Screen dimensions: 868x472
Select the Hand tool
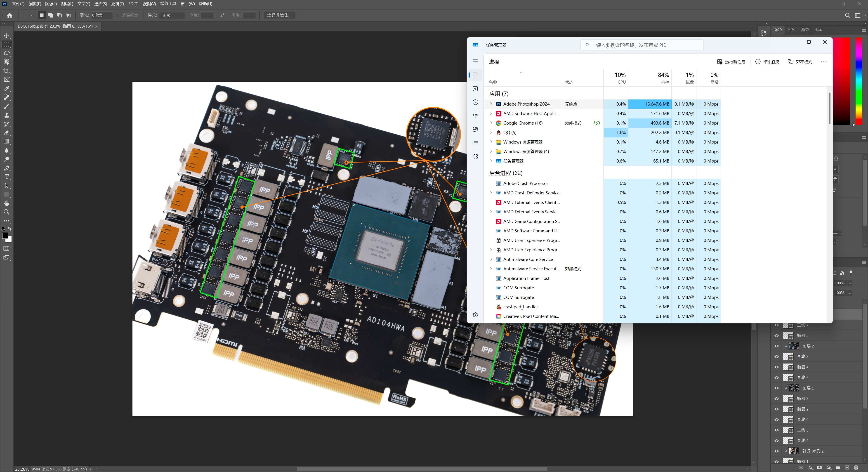click(x=6, y=203)
